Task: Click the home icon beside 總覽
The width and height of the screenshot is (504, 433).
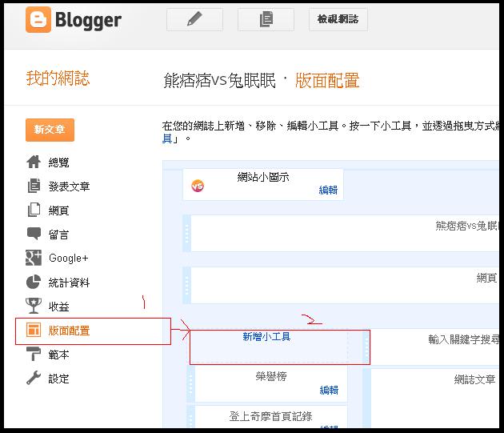Action: coord(34,162)
